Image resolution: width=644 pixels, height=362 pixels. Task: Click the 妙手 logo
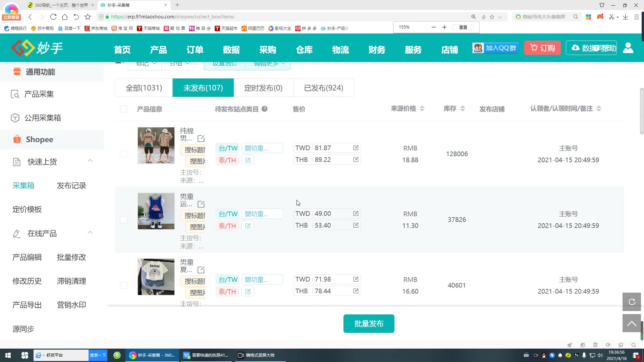pos(37,48)
